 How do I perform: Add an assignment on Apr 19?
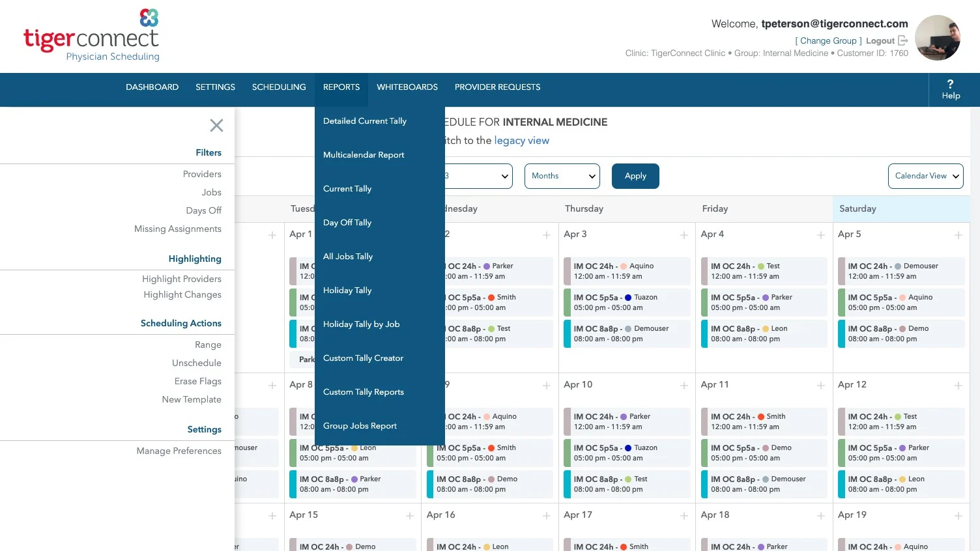[958, 516]
